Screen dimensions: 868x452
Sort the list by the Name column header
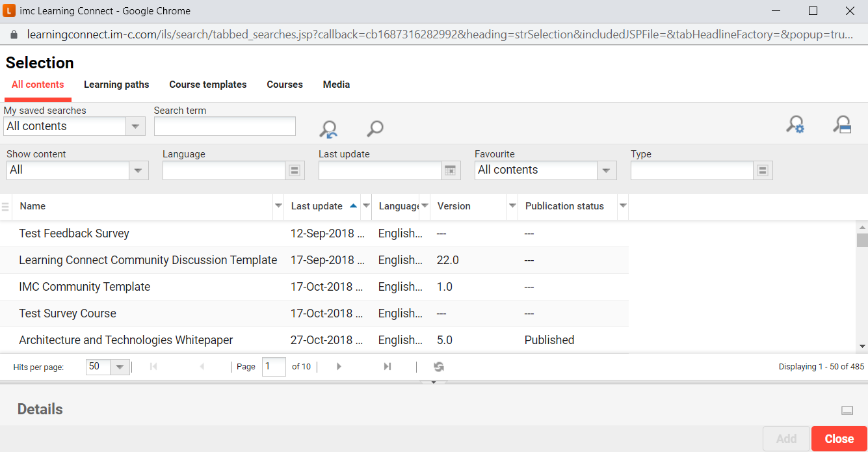[33, 206]
